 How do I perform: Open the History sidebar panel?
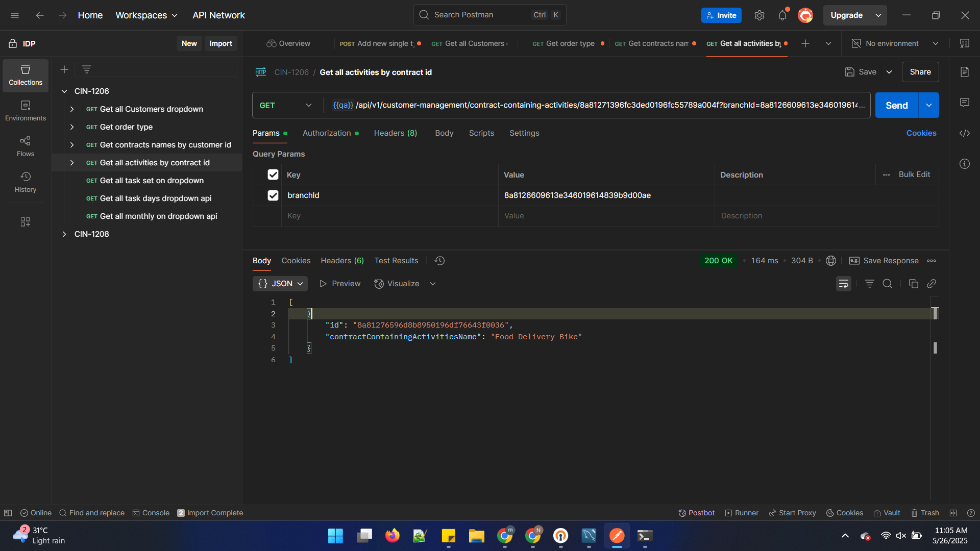click(26, 182)
